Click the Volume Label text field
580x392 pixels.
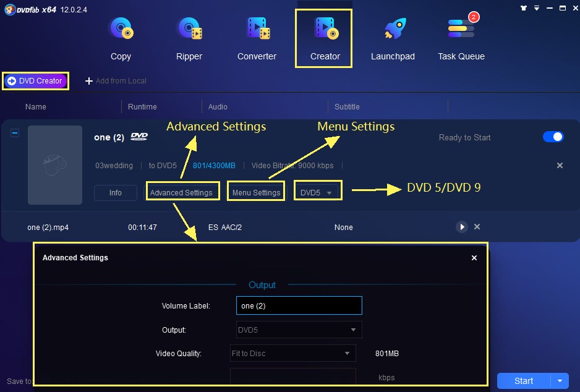pyautogui.click(x=299, y=305)
